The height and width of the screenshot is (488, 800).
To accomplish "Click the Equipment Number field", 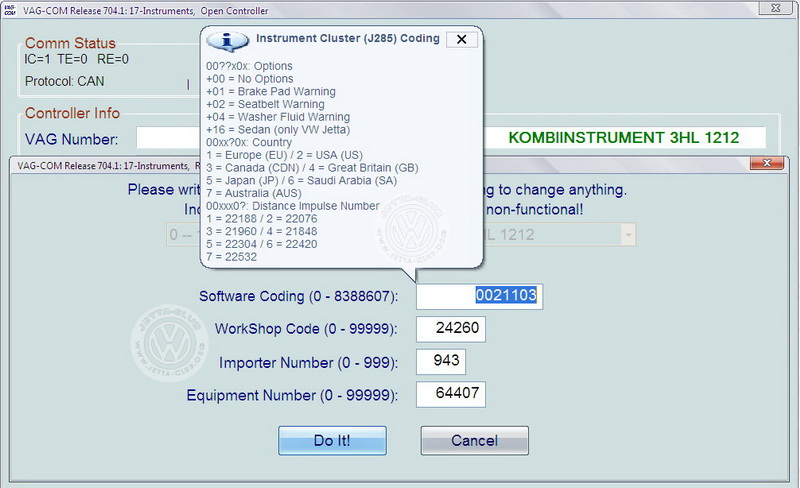I will [x=451, y=394].
